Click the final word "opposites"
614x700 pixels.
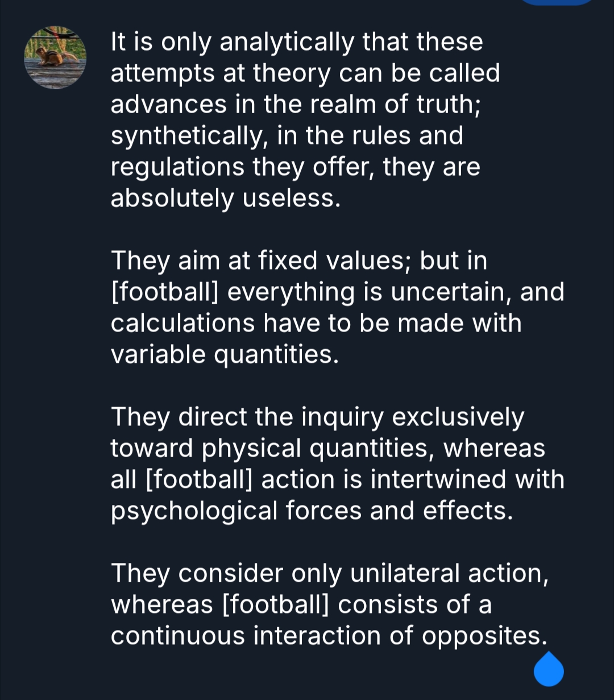click(483, 636)
